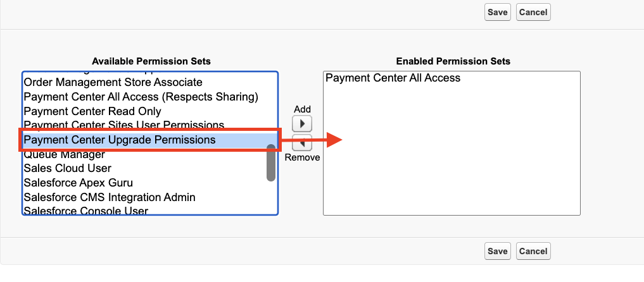Pick Salesforce Apex Guru from list
The image size is (644, 282).
click(78, 183)
